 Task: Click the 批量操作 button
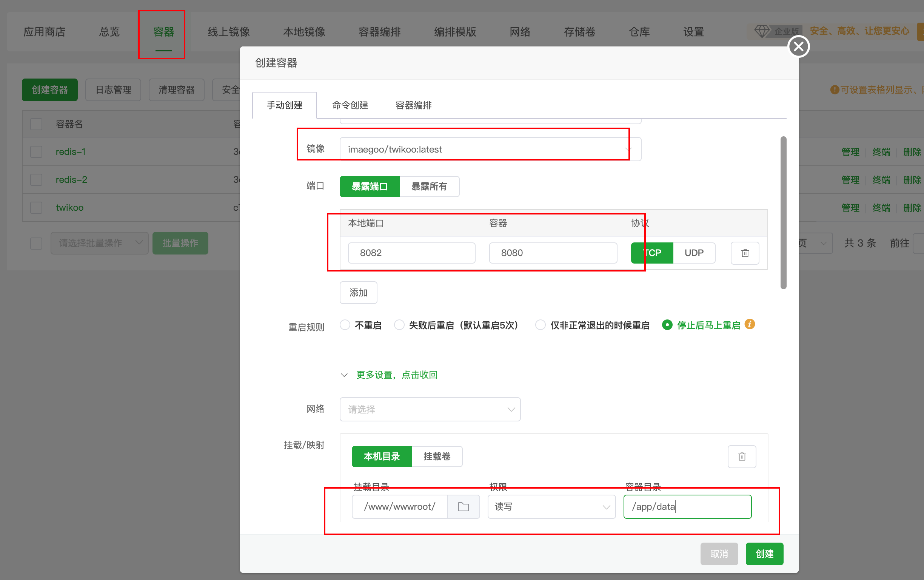click(180, 243)
